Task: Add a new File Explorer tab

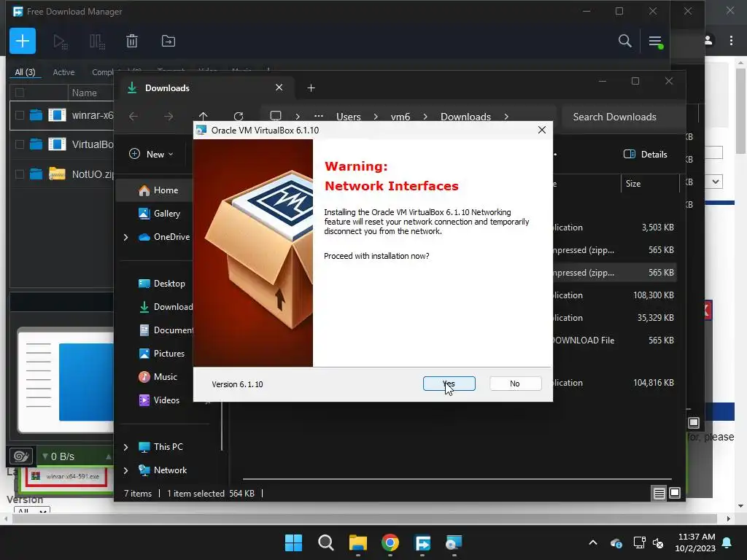Action: point(311,88)
